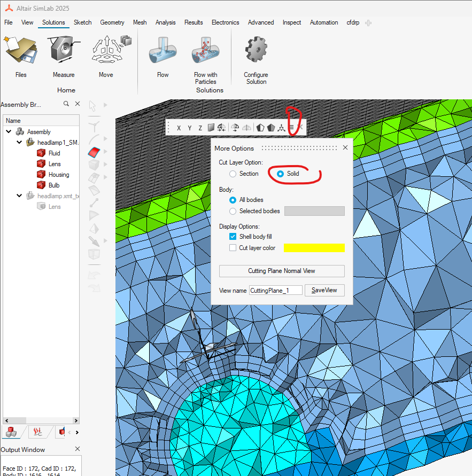Viewport: 472px width, 476px height.
Task: Search in the Assembly Browser
Action: 66,104
